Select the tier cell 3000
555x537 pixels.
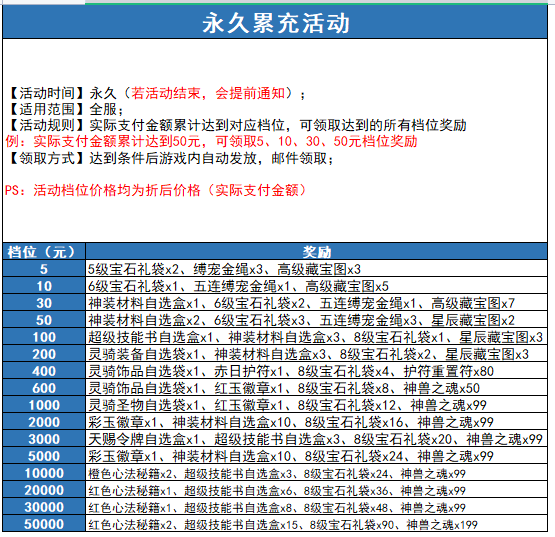tap(44, 439)
